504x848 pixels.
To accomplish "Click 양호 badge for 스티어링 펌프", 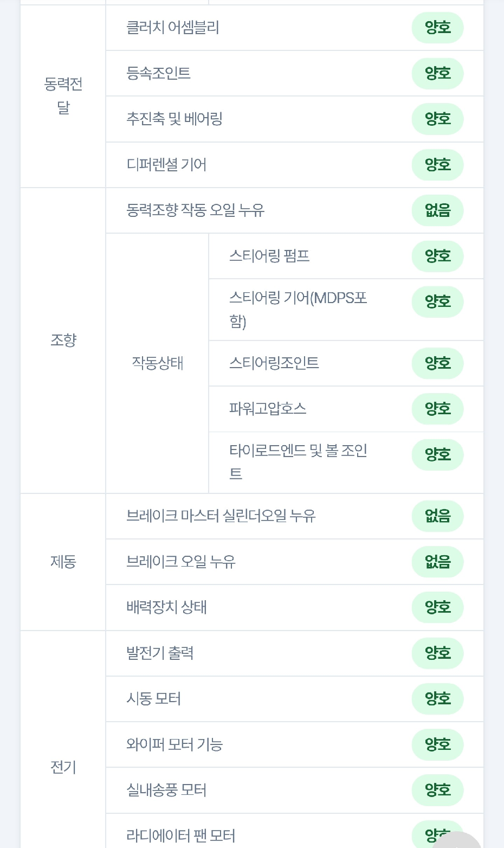I will (x=437, y=256).
